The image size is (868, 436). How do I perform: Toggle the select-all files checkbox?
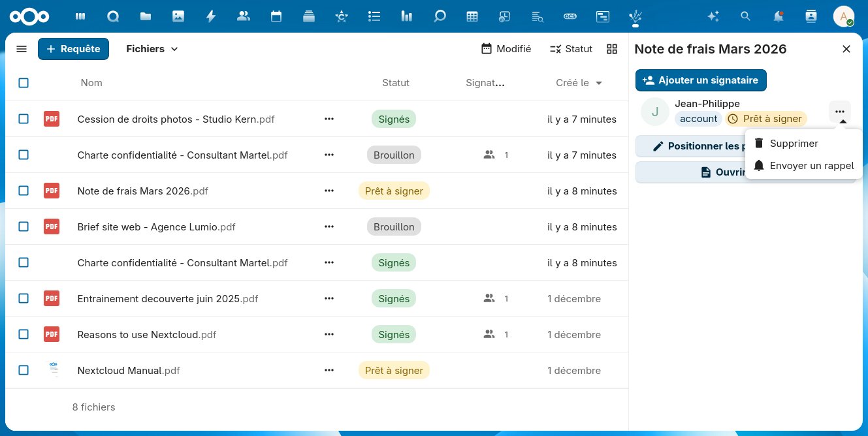coord(24,83)
